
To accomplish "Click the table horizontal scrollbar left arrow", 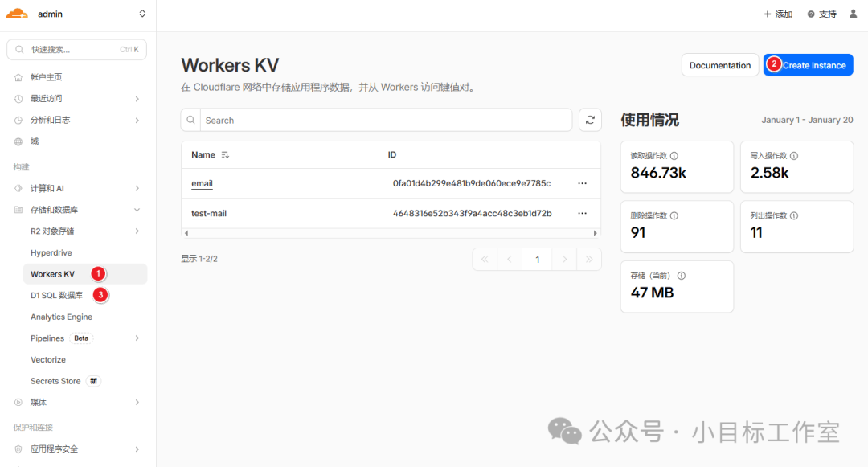I will [x=186, y=233].
